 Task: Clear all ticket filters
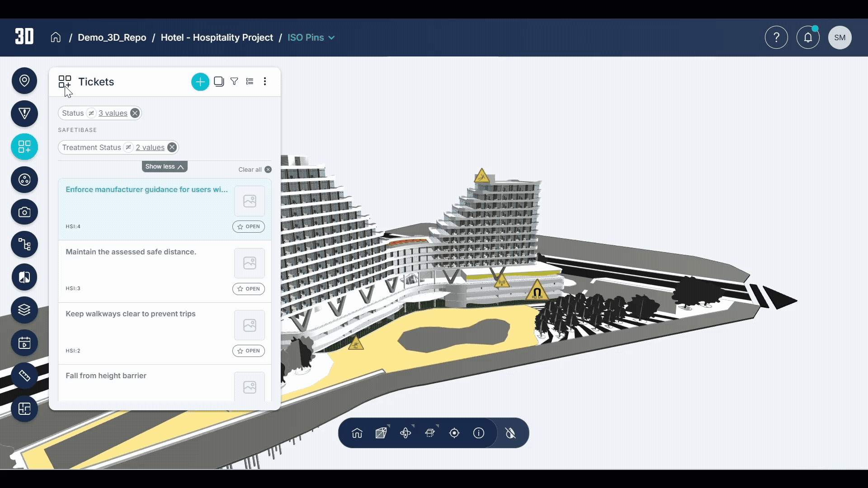255,169
